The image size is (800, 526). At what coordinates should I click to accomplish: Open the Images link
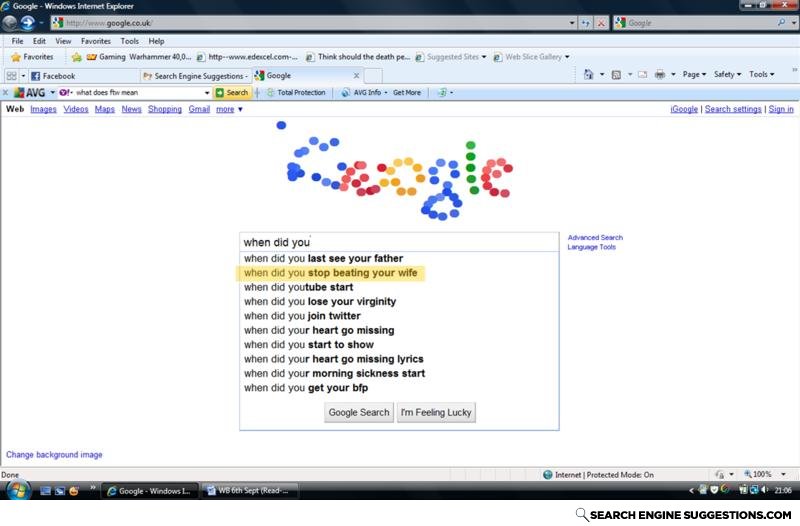43,109
